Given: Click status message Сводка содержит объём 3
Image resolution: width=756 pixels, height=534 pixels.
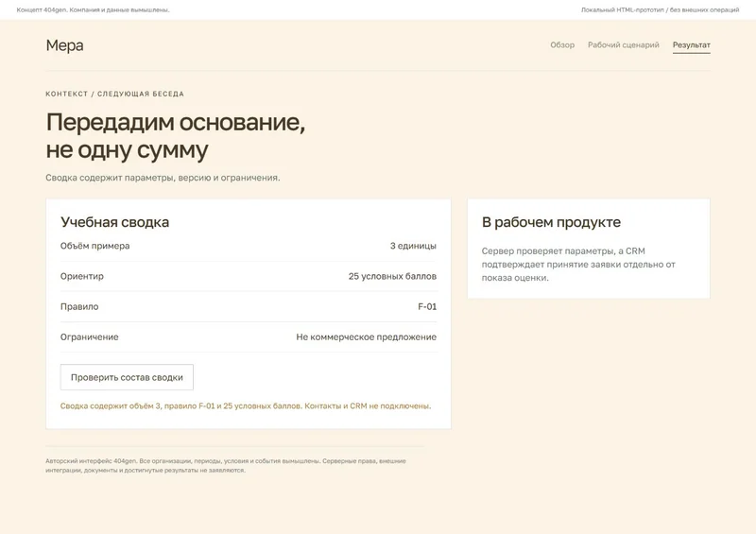Looking at the screenshot, I should (246, 406).
